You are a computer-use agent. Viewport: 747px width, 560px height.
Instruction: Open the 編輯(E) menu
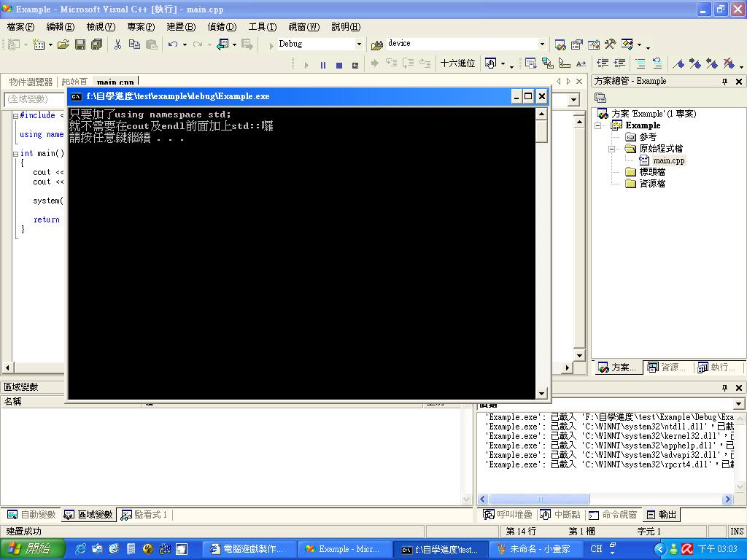[61, 27]
